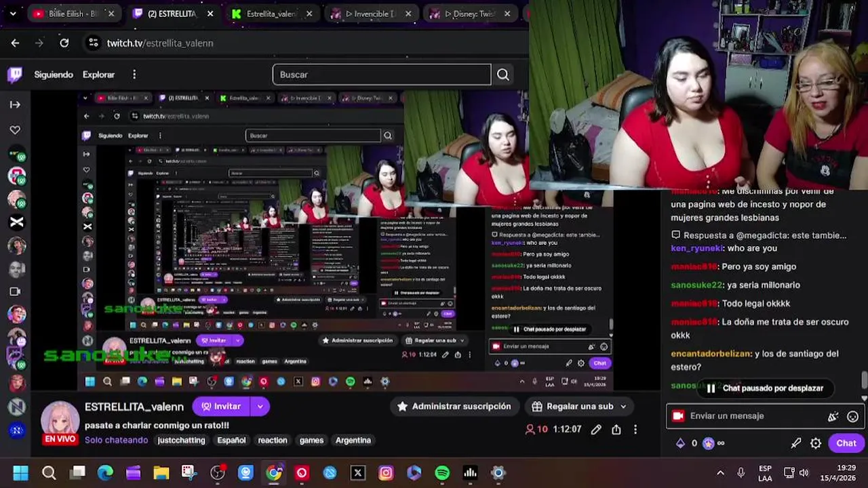
Task: Click the camera icon in Twitch sidebar
Action: pyautogui.click(x=15, y=291)
